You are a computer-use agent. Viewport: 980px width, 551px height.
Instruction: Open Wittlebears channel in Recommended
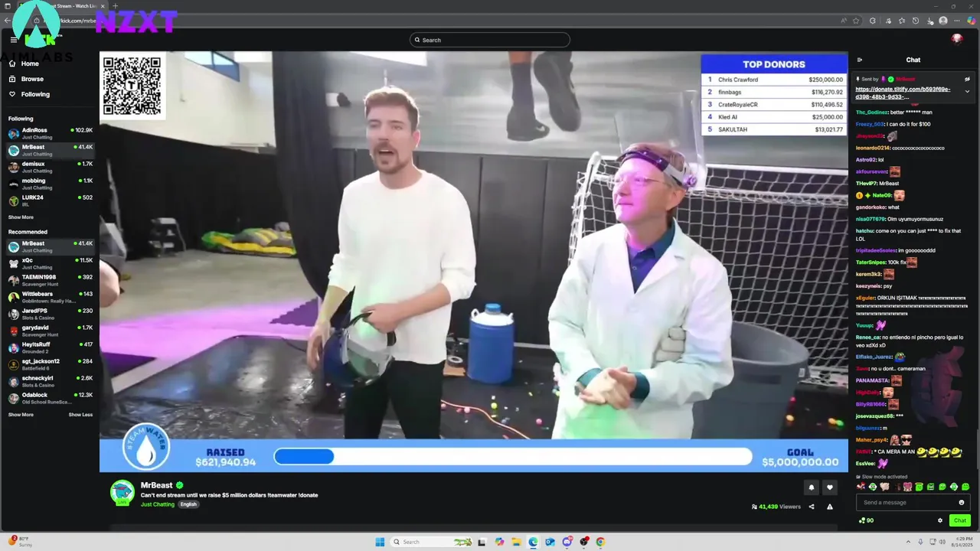tap(50, 297)
